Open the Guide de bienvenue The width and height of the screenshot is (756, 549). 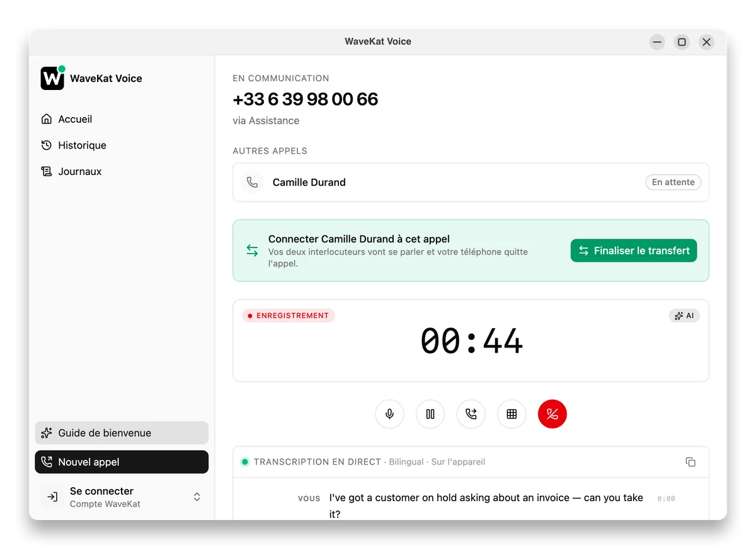122,433
